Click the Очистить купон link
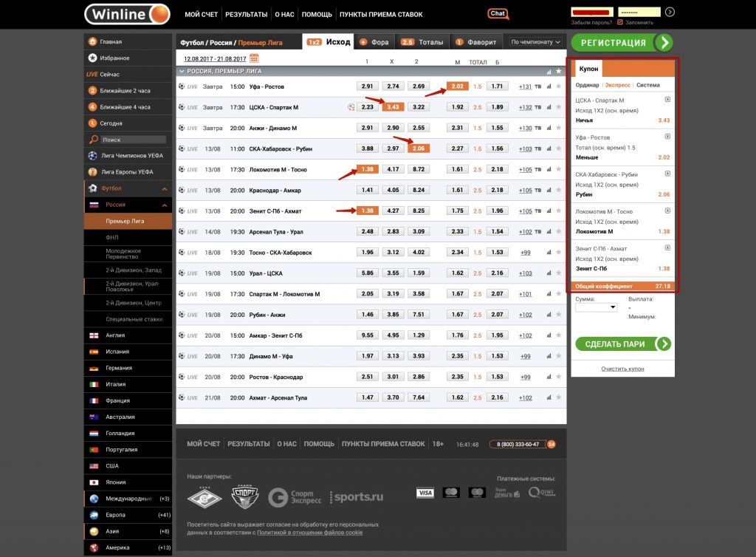 (x=621, y=368)
